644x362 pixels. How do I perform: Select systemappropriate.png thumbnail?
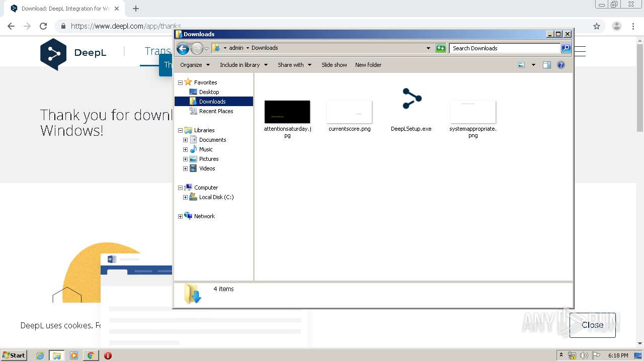click(x=473, y=112)
